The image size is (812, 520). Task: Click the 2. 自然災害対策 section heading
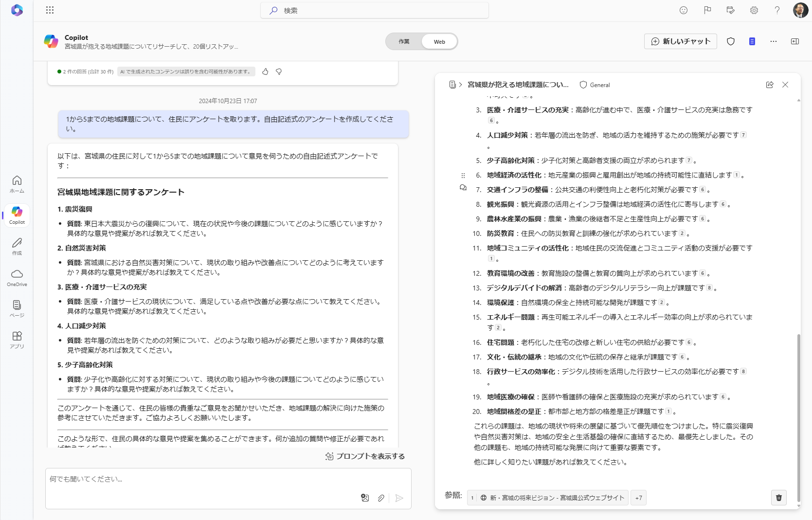pos(82,248)
